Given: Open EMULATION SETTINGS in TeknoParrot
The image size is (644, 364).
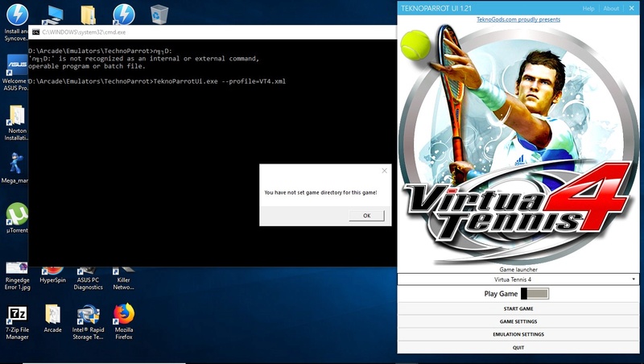Looking at the screenshot, I should click(518, 334).
